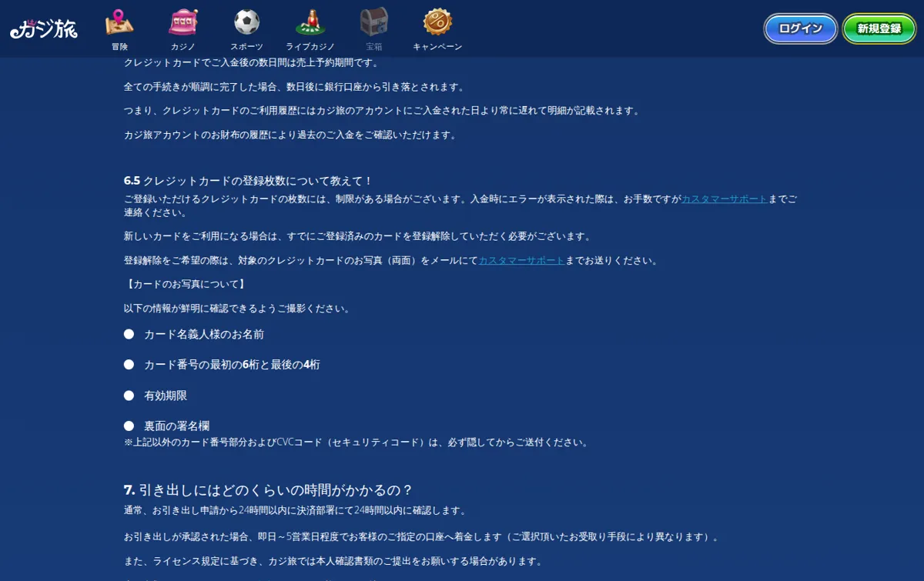Open the ライブカジノ dealer icon

pyautogui.click(x=310, y=22)
